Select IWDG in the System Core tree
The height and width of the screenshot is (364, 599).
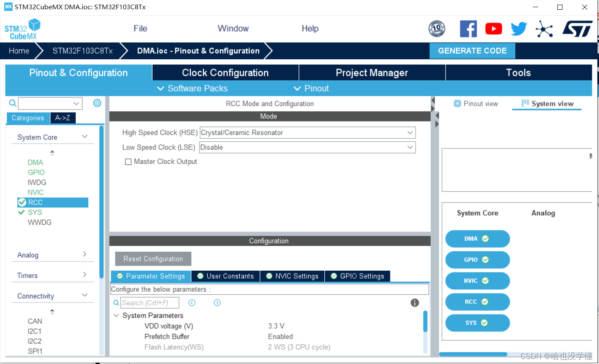(x=37, y=182)
